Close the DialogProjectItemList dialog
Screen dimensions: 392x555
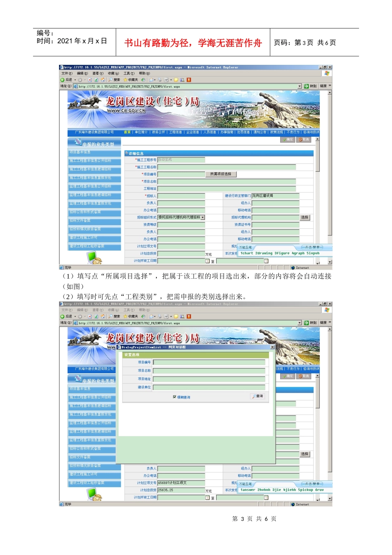(272, 347)
